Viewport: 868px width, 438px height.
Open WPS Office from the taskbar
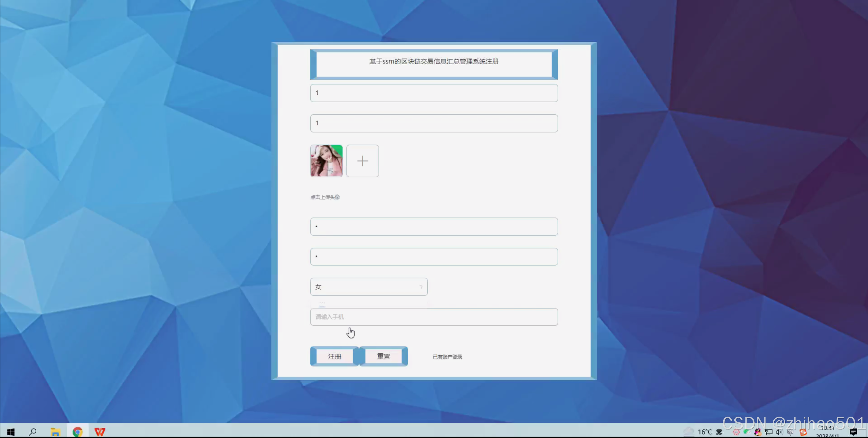click(x=100, y=432)
